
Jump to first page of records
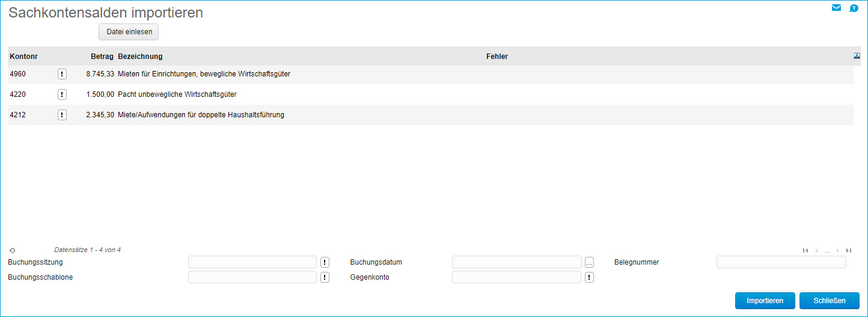click(805, 250)
